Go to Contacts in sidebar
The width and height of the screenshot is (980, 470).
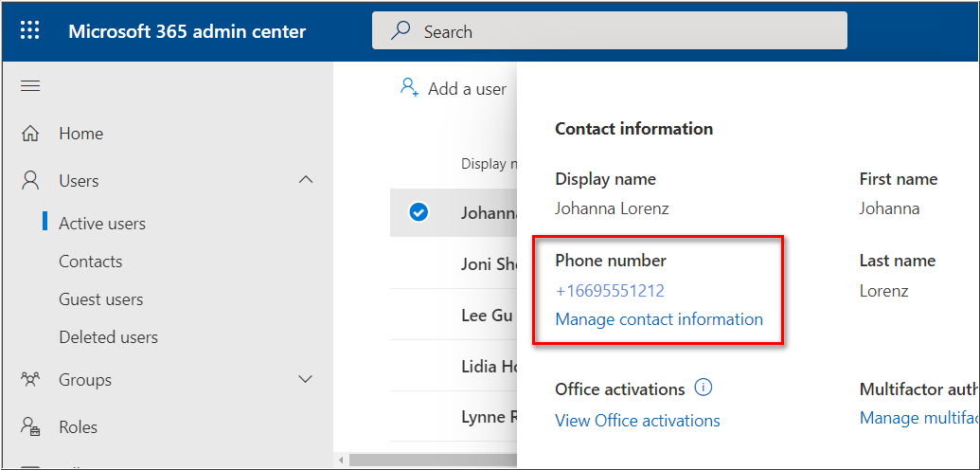tap(91, 262)
